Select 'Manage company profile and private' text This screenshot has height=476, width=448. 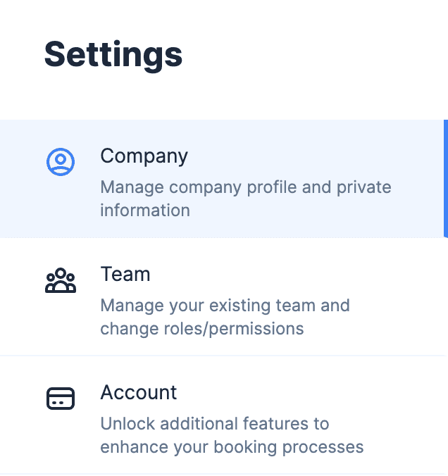tap(246, 187)
